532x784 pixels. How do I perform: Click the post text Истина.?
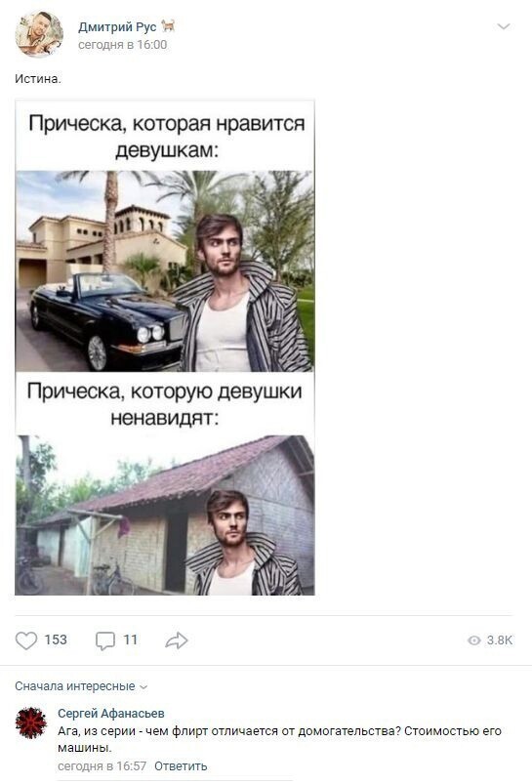[x=38, y=78]
